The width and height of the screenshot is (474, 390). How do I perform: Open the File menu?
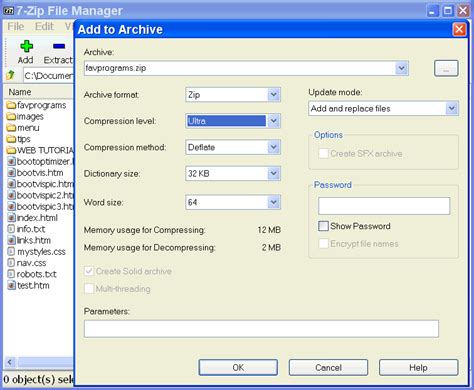[x=16, y=26]
